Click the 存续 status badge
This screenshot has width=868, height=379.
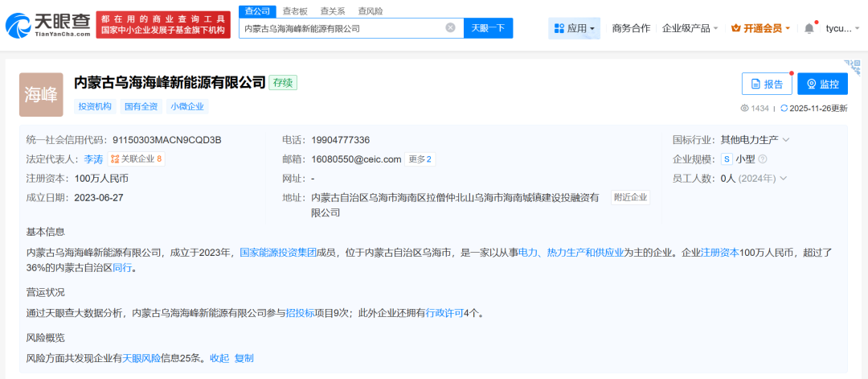(x=283, y=83)
